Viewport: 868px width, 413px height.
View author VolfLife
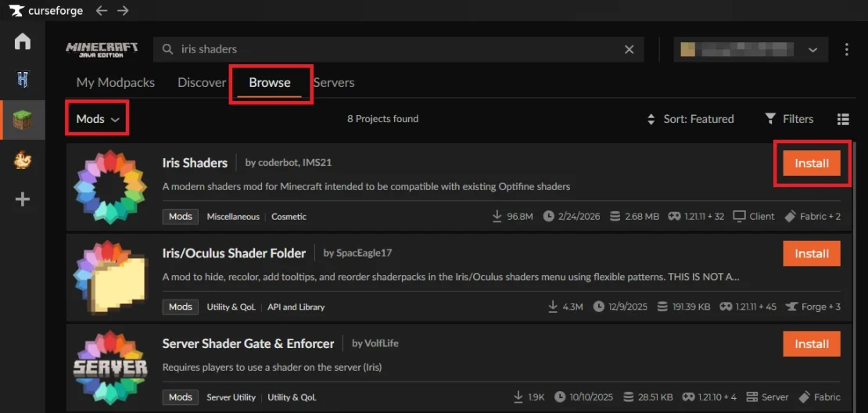(x=375, y=343)
